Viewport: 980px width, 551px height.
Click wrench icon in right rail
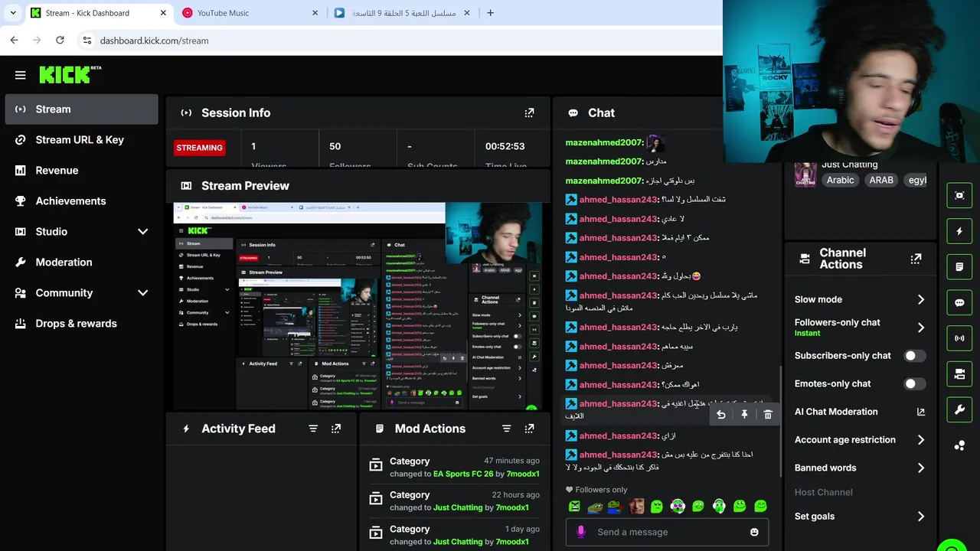coord(959,409)
